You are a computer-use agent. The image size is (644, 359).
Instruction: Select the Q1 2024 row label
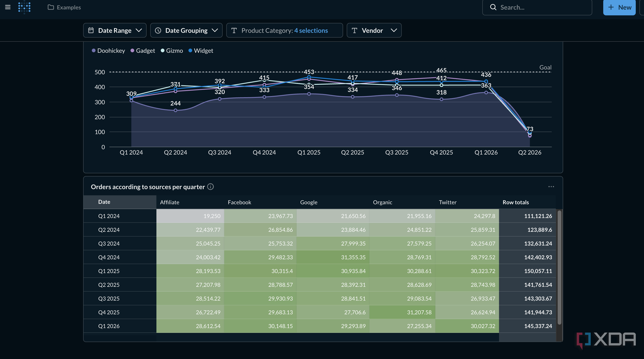click(109, 216)
